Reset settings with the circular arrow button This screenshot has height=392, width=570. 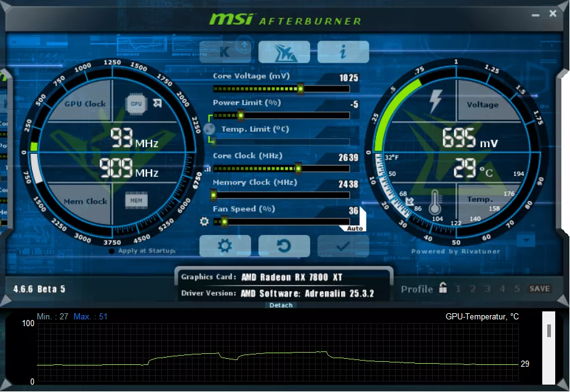pyautogui.click(x=284, y=246)
